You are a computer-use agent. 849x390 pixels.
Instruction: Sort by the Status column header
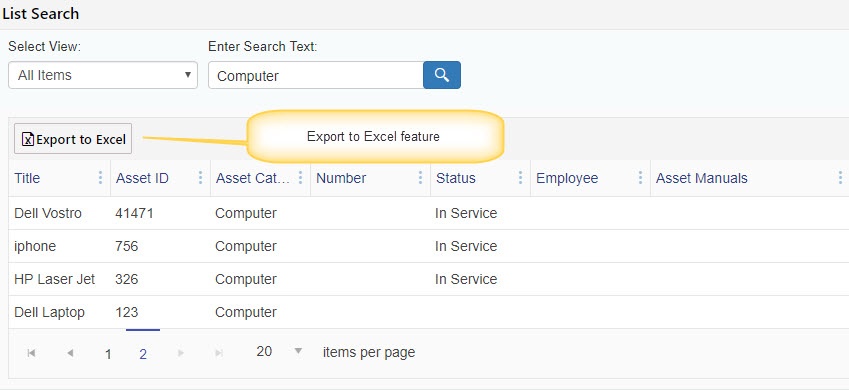pyautogui.click(x=456, y=178)
